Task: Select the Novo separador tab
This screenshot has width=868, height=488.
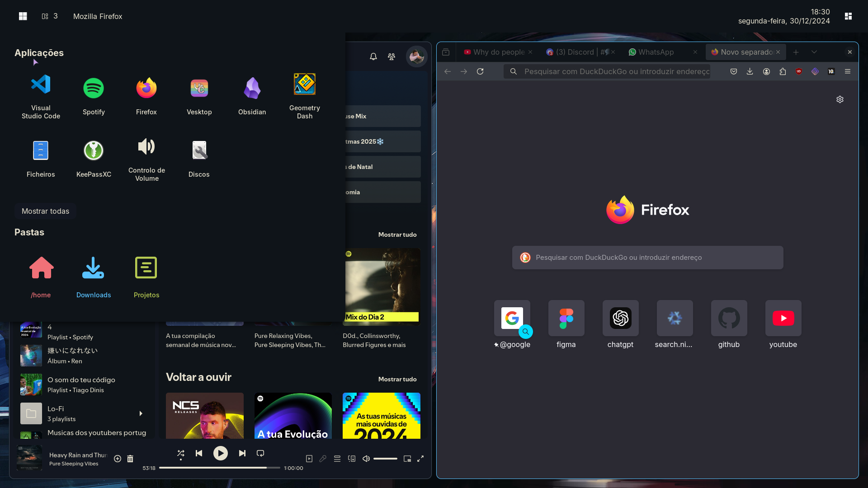Action: pyautogui.click(x=746, y=52)
